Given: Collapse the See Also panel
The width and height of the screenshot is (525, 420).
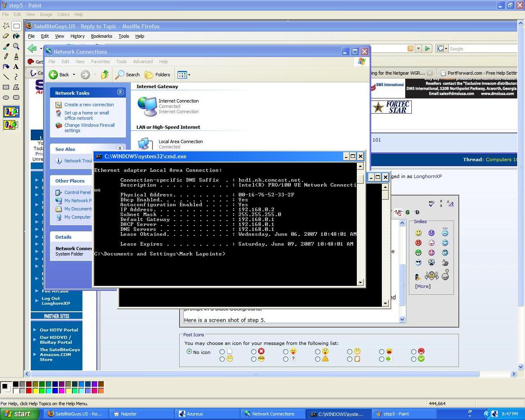Looking at the screenshot, I should (x=120, y=148).
